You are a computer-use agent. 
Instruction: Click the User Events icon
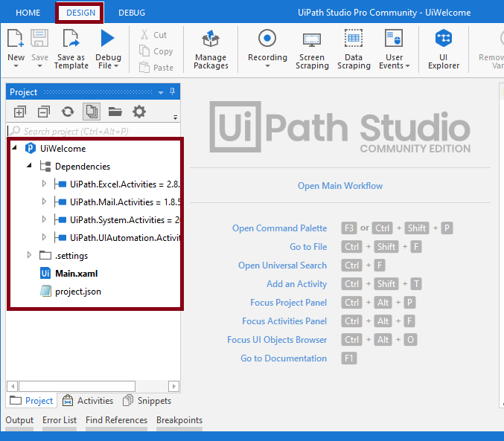(394, 39)
